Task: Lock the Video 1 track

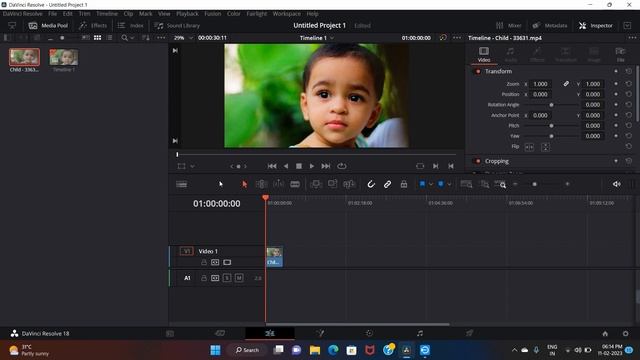Action: (204, 262)
